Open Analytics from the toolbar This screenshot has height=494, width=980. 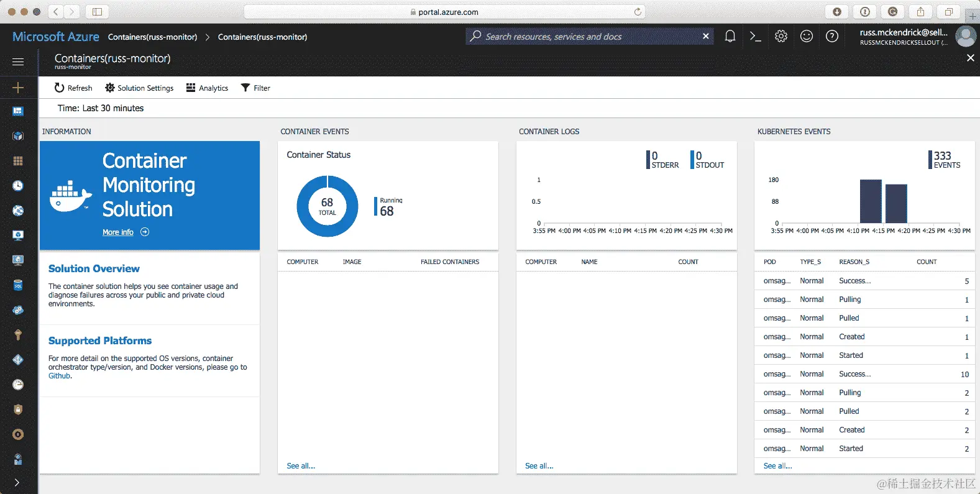207,88
